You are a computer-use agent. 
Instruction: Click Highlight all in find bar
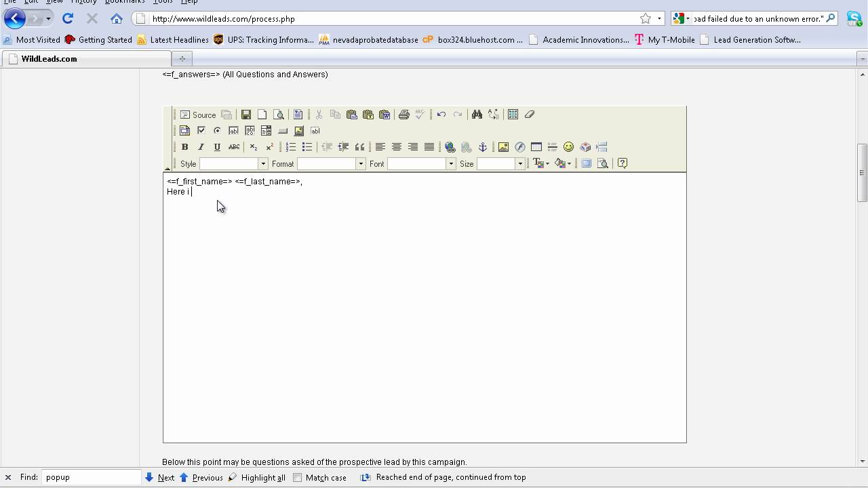(256, 477)
